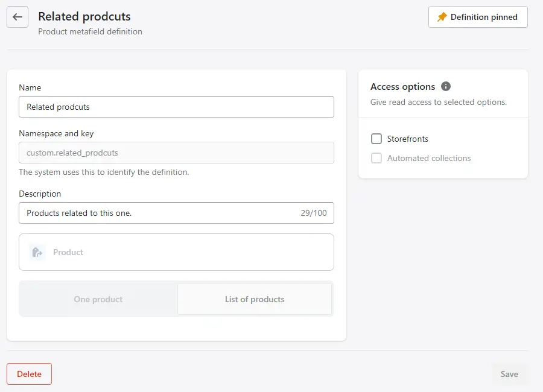Navigate back using the arrow button
This screenshot has width=543, height=392.
[17, 17]
